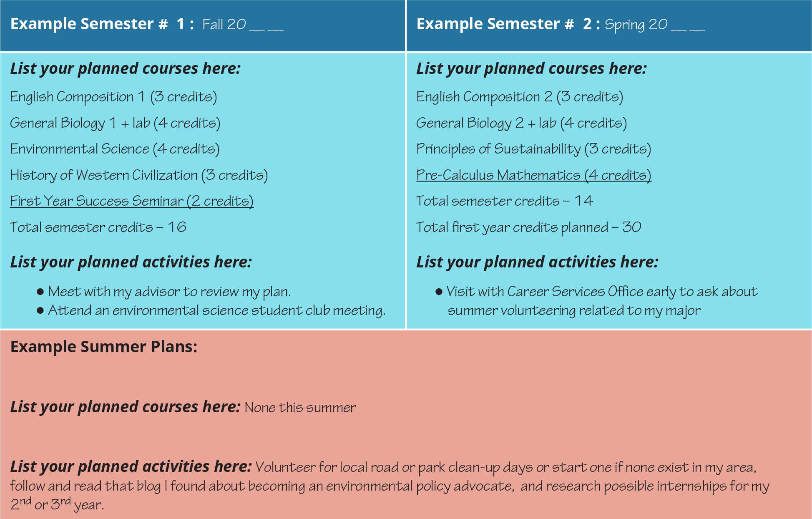Click the blank year field after Spring 20
This screenshot has width=812, height=519.
688,25
